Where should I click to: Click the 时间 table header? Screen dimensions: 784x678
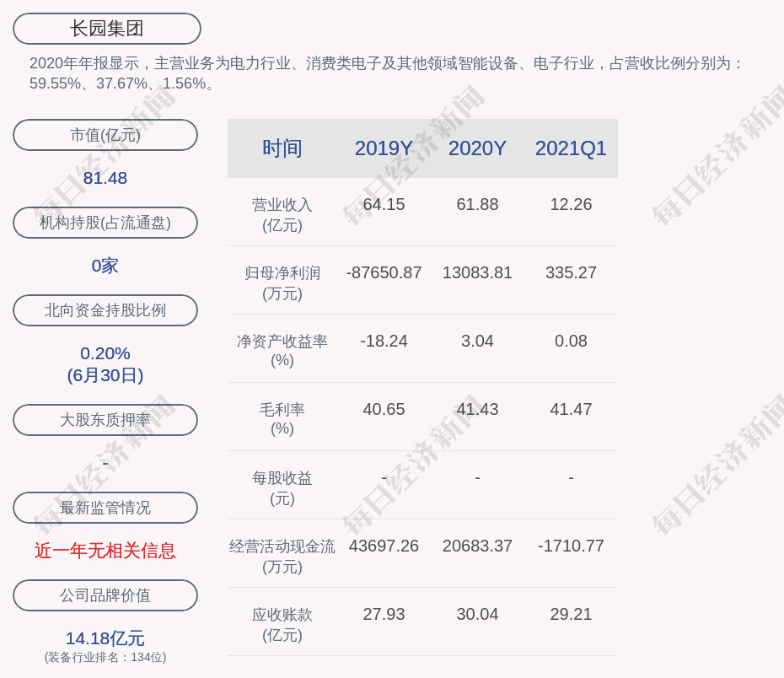pyautogui.click(x=282, y=148)
